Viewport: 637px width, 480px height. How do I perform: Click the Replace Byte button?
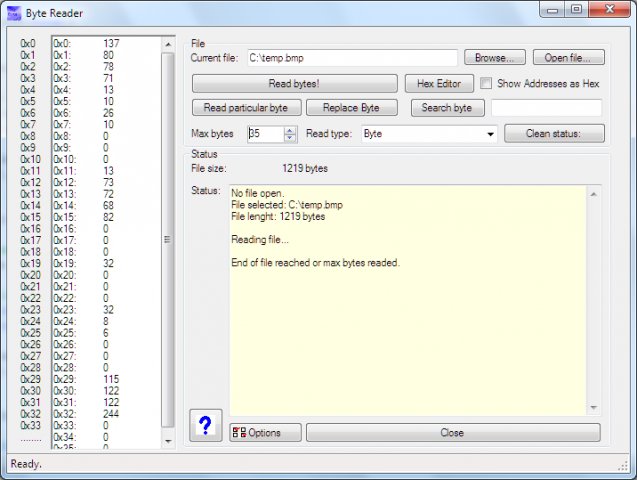click(352, 108)
